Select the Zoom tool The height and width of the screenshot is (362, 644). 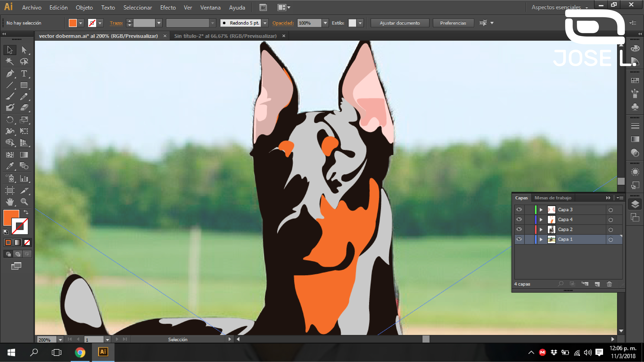(x=24, y=202)
